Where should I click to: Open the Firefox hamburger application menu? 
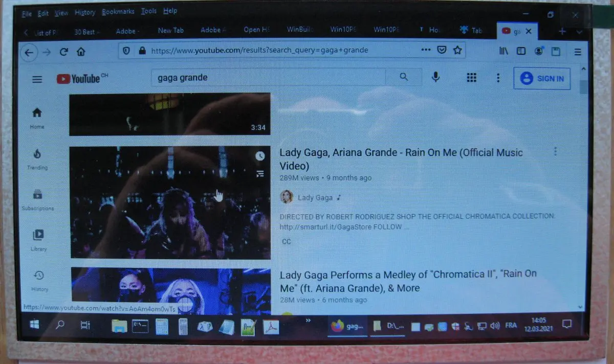578,52
